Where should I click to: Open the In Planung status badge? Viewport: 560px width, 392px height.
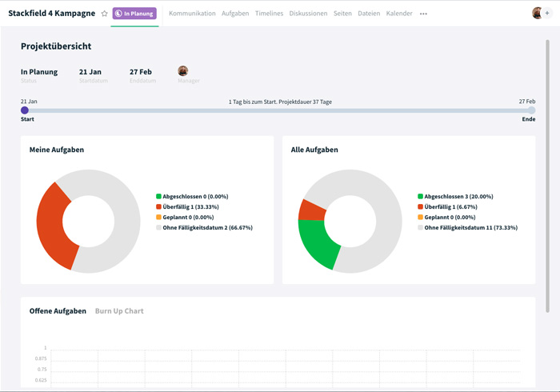coord(134,14)
